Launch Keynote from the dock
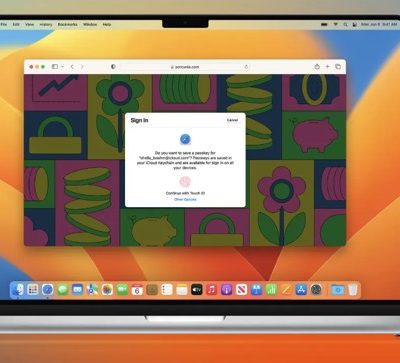 click(256, 290)
